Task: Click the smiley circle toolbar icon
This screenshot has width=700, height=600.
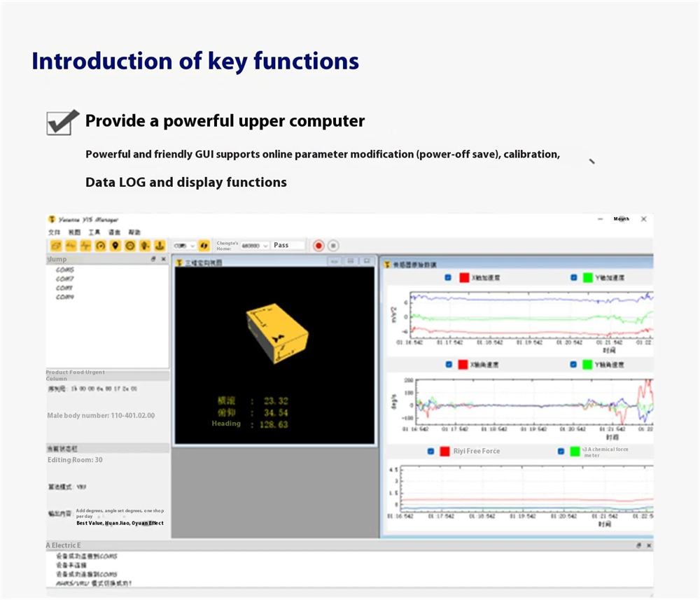Action: 129,246
